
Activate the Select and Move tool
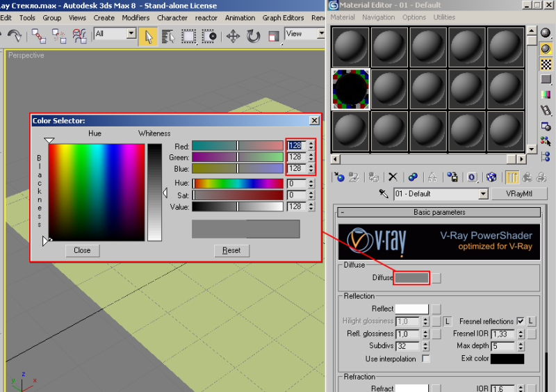coord(233,36)
